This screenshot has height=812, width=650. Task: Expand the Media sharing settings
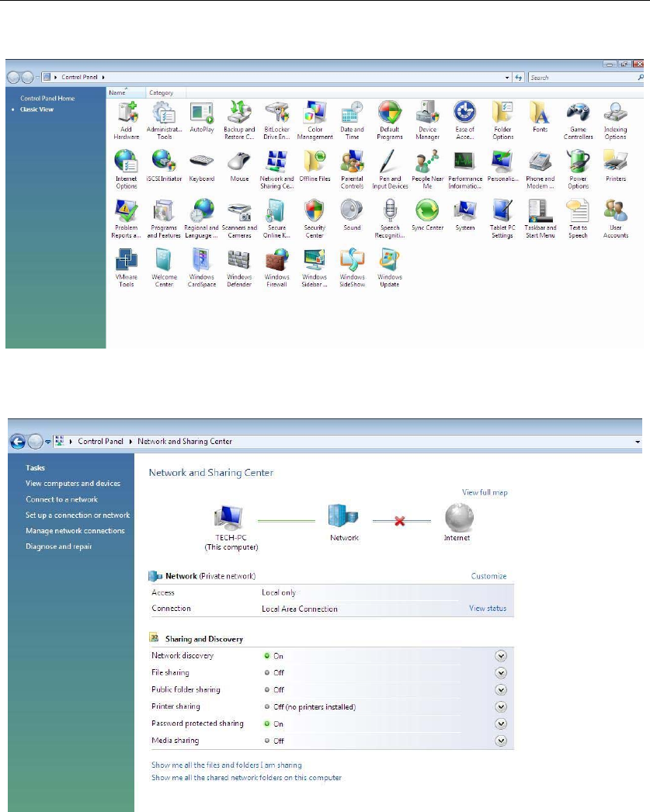pos(501,741)
